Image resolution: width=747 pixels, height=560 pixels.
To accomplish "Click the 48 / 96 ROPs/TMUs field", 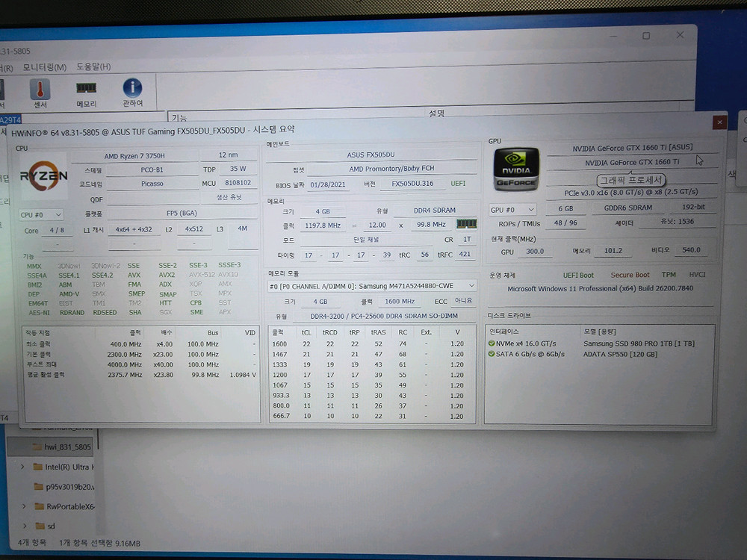I will (x=565, y=223).
